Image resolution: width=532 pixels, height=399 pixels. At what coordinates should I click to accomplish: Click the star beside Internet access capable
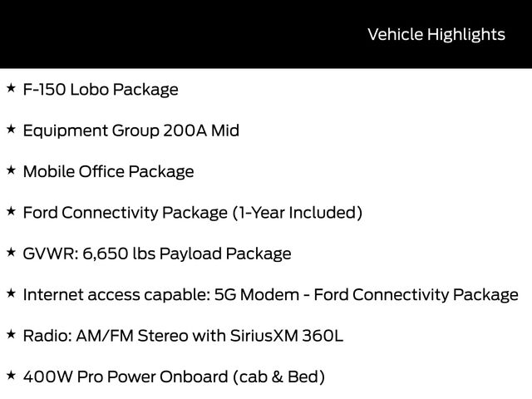[x=10, y=293]
